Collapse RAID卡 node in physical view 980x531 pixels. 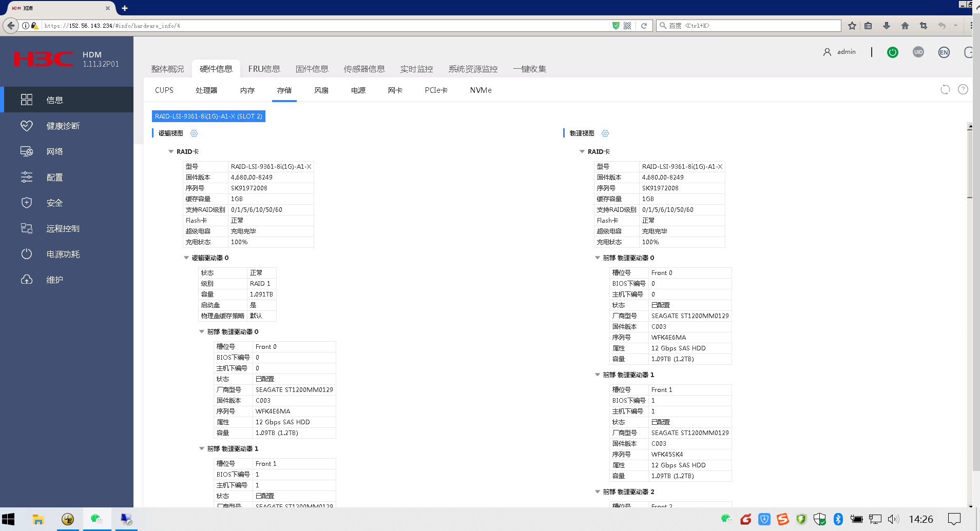[582, 152]
